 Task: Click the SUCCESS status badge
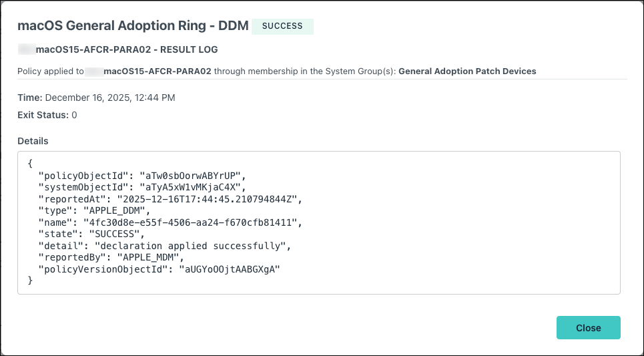click(x=282, y=26)
